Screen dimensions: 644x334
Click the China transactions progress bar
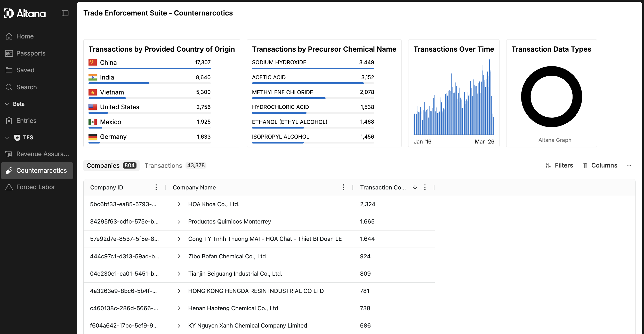(x=150, y=68)
